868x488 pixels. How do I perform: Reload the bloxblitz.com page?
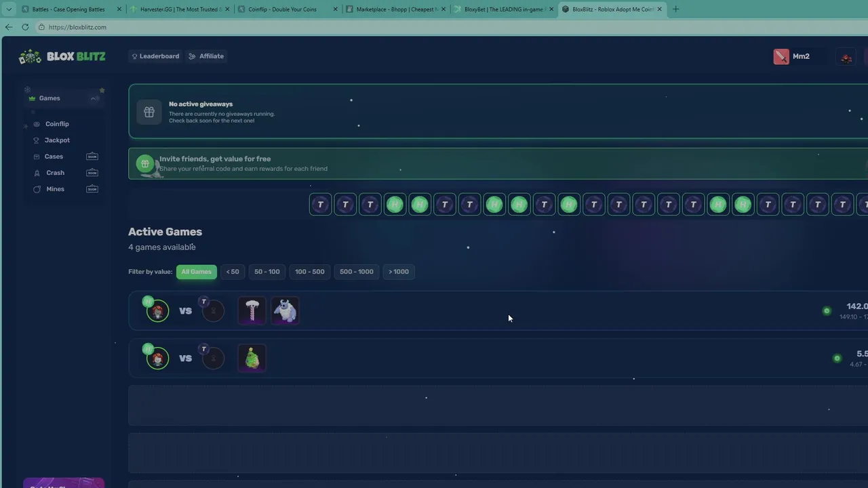click(25, 27)
